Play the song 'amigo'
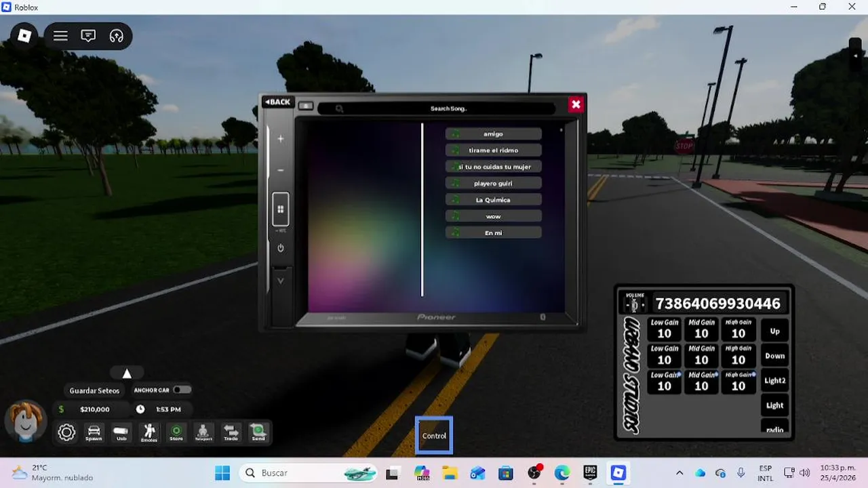 point(494,134)
